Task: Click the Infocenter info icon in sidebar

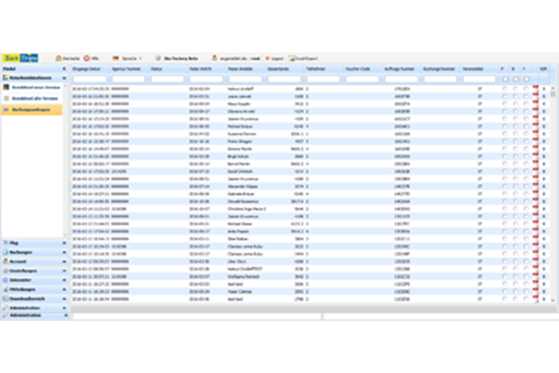Action: coord(5,280)
